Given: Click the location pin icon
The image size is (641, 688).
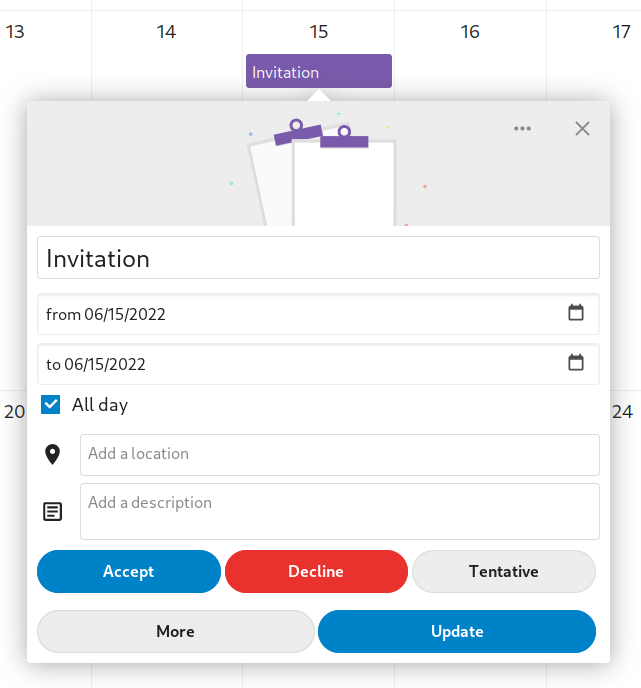Looking at the screenshot, I should click(x=53, y=455).
